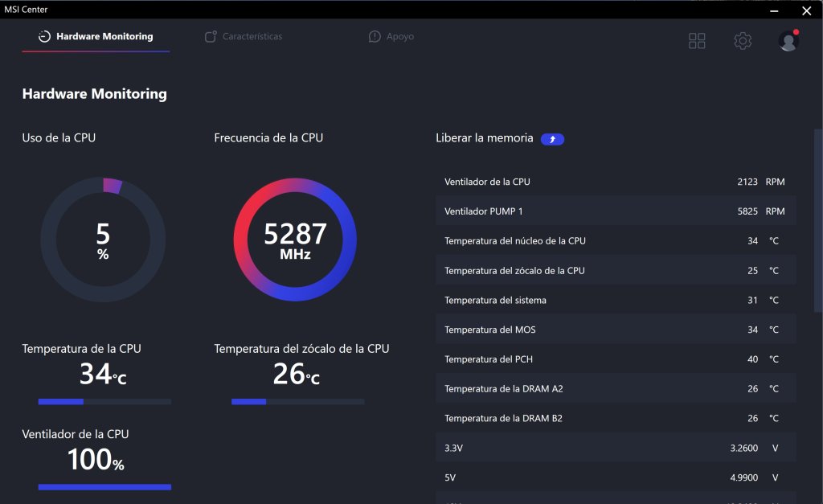Open the user profile avatar

tap(788, 41)
